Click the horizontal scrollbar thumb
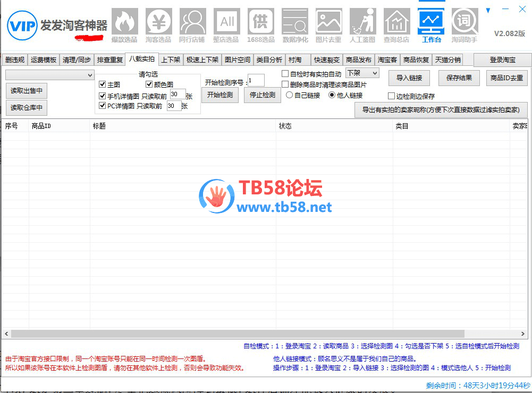This screenshot has height=393, width=532. [x=238, y=334]
